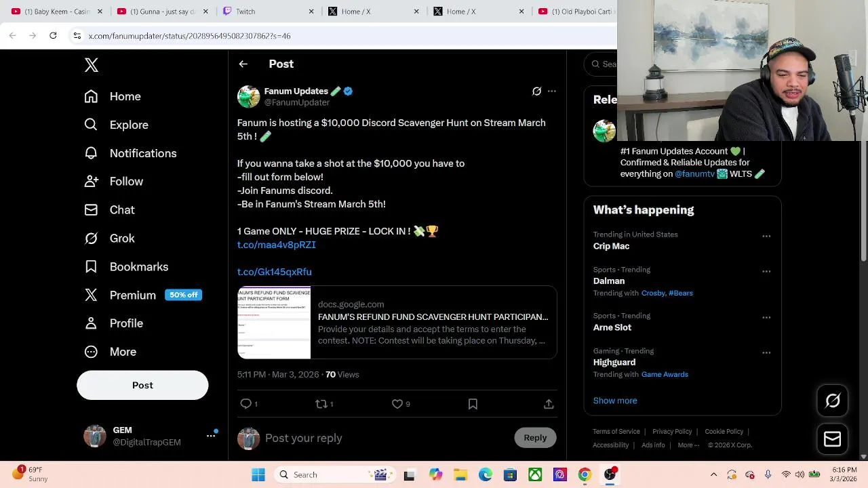Open OBS Studio from the taskbar

[x=610, y=475]
